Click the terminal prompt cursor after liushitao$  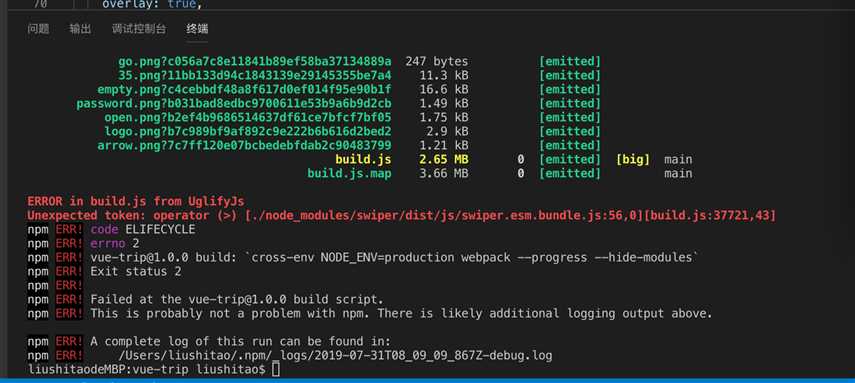[276, 370]
